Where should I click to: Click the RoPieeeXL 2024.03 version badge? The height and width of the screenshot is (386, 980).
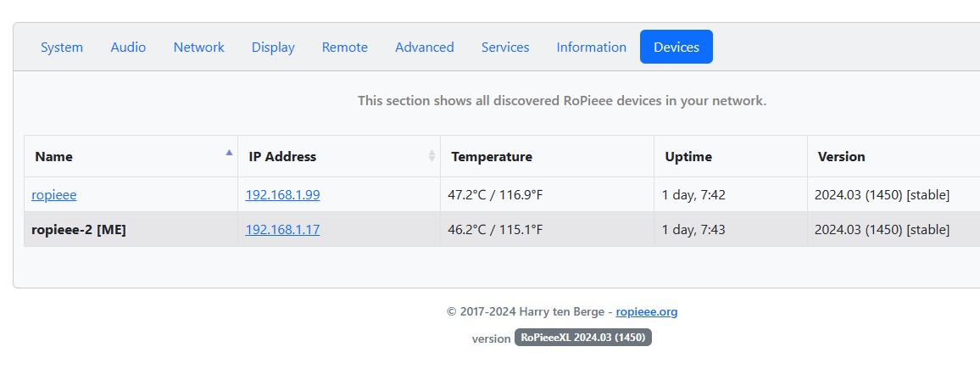click(582, 337)
